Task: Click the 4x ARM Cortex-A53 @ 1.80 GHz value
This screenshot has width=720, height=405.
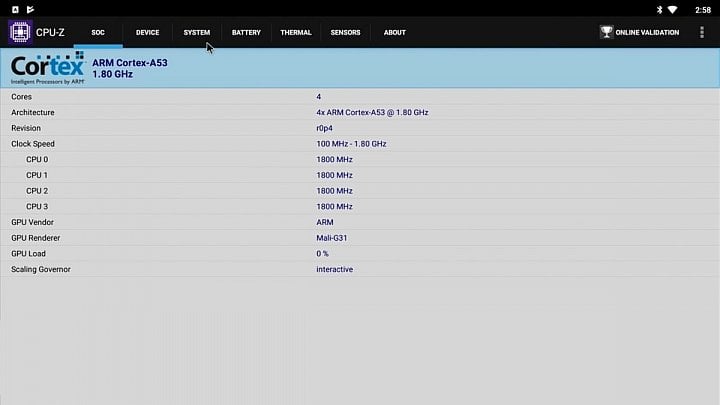Action: [x=372, y=112]
